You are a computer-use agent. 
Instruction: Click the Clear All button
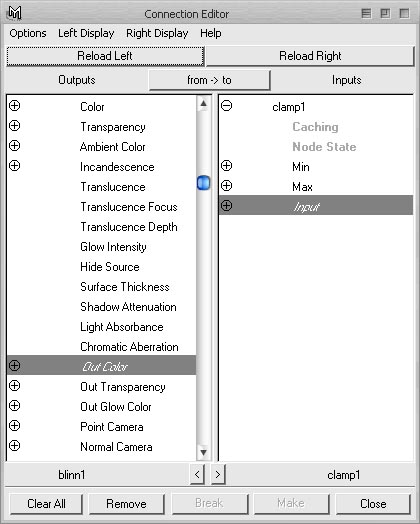click(46, 504)
